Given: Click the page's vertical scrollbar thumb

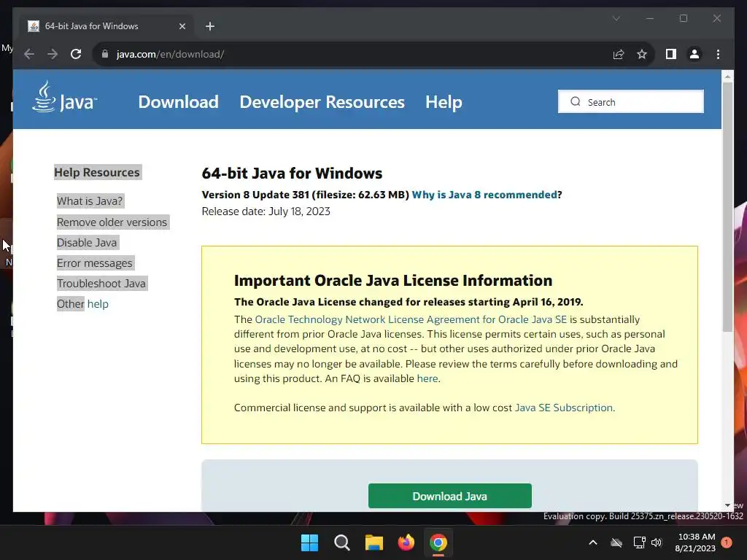Looking at the screenshot, I should 727,207.
